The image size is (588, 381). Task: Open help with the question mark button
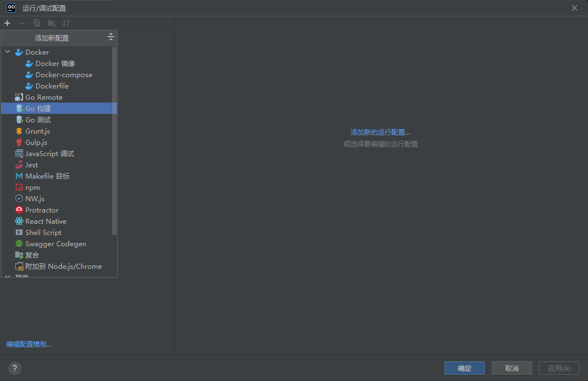pos(15,368)
